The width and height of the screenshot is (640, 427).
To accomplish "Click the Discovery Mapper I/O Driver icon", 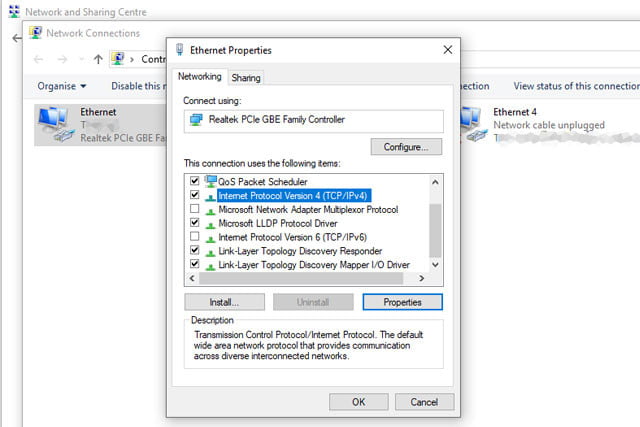I will click(x=210, y=267).
